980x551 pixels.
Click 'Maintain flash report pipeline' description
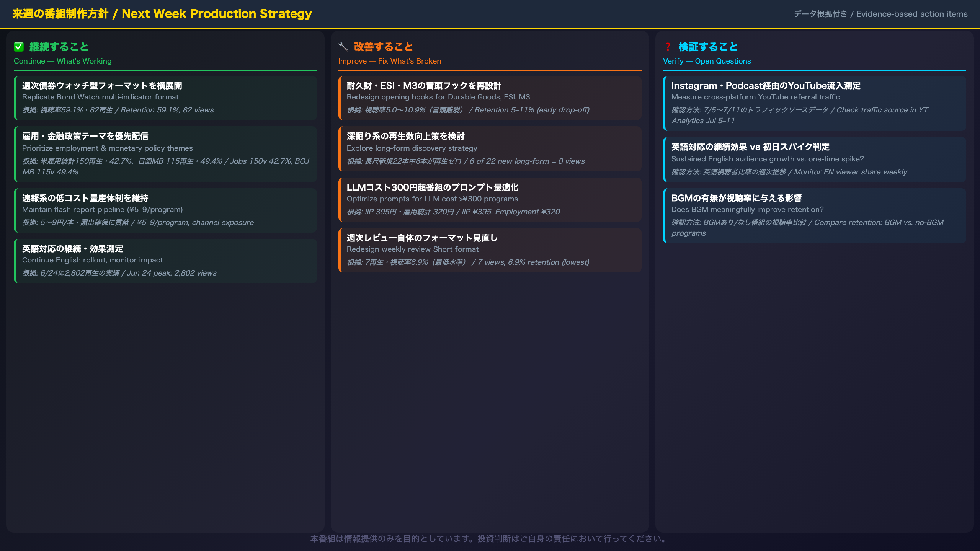point(103,210)
